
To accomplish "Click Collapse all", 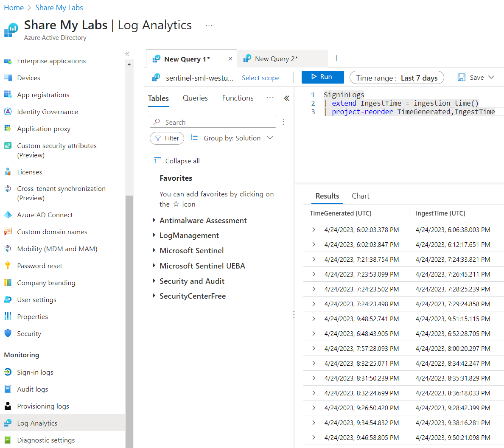I will tap(177, 161).
